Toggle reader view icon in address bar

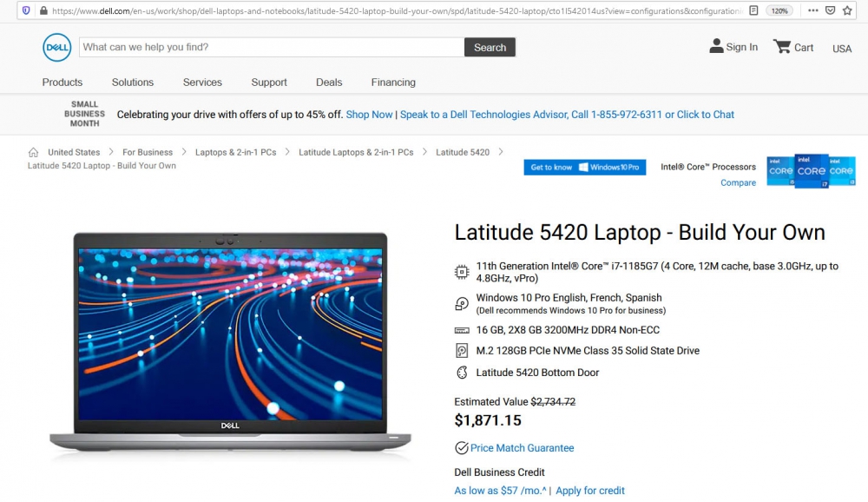(x=753, y=10)
